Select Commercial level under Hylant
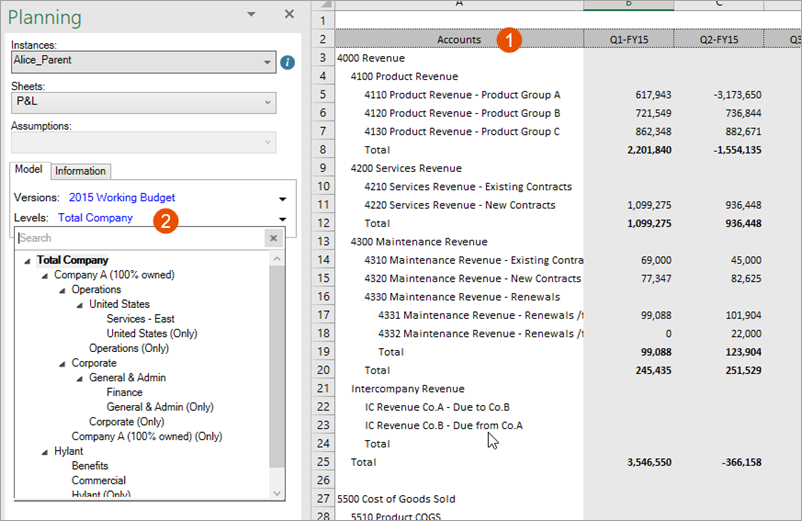 [x=99, y=481]
